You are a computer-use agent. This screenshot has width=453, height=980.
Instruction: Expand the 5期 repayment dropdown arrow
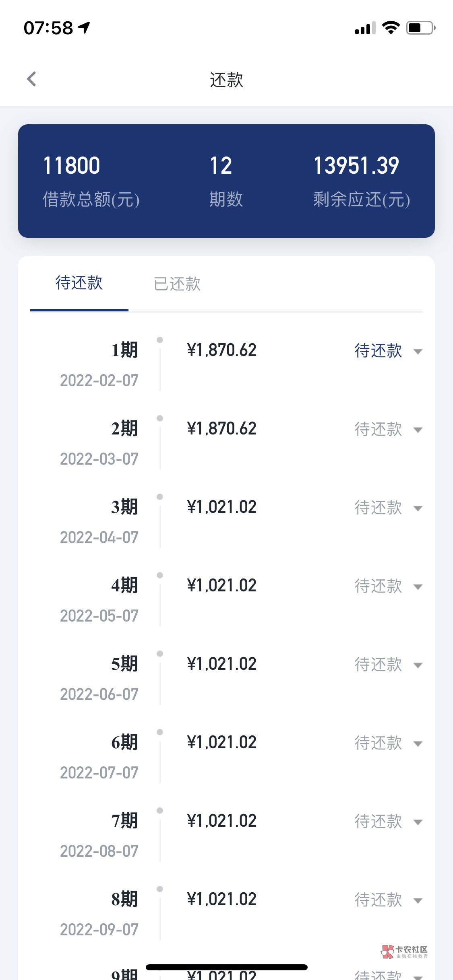pos(418,665)
